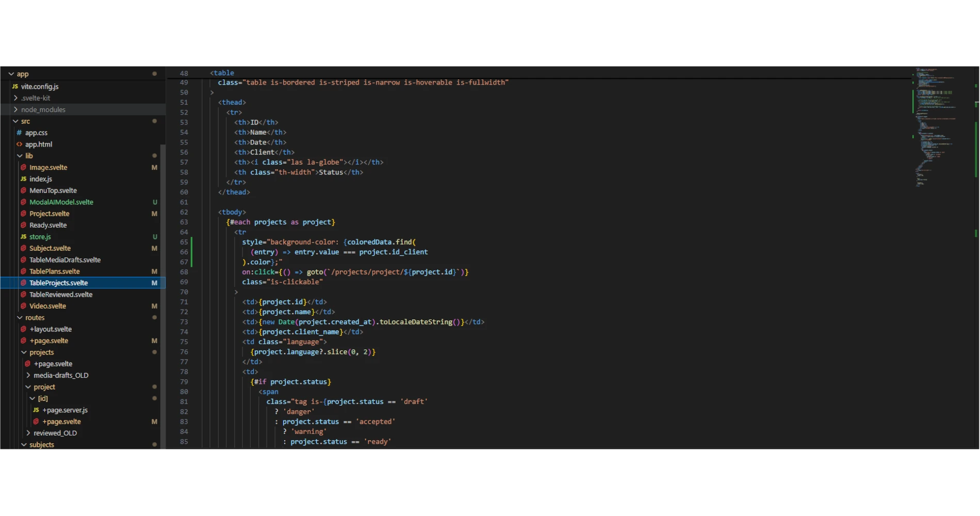Screen dimensions: 980x516
Task: Open TableProjects.svelte in the explorer
Action: coord(58,283)
